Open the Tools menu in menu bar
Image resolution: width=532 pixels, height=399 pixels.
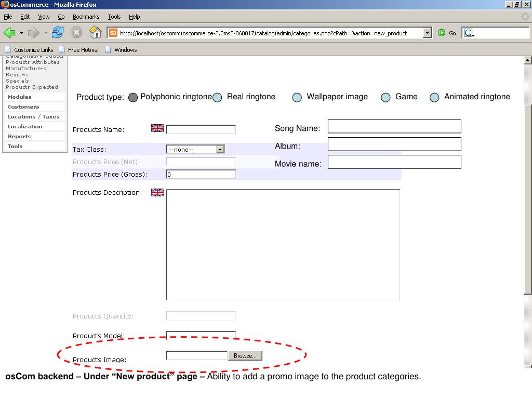point(114,17)
